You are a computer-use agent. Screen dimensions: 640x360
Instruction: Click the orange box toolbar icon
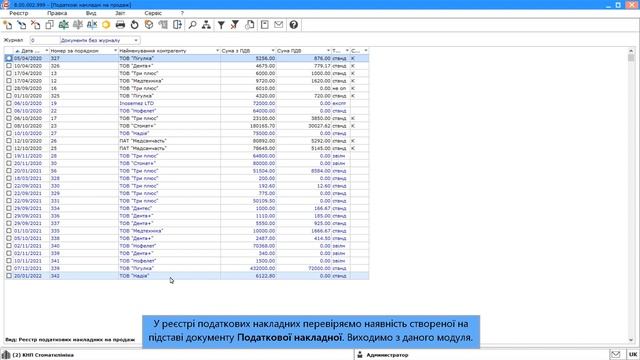click(149, 25)
